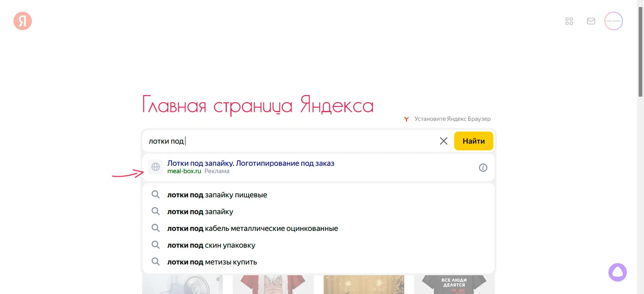Screen dimensions: 644x294
Task: Click the page's vertical scrollbar thumb
Action: coord(640,52)
